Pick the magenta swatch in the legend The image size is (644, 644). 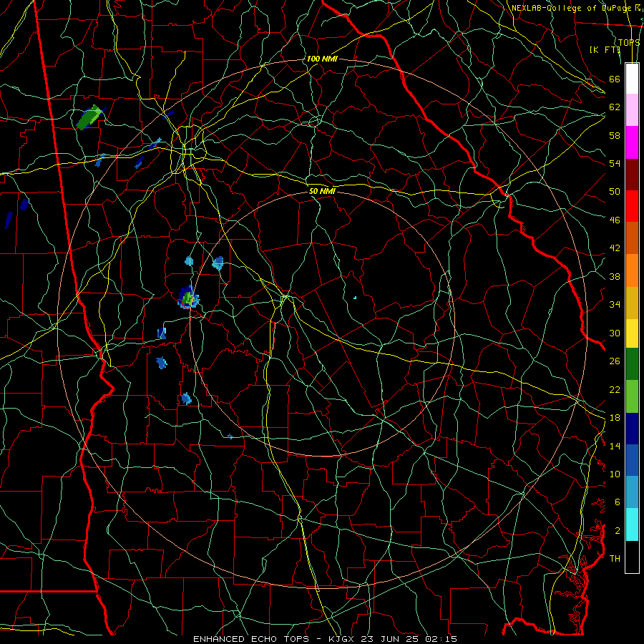[632, 142]
